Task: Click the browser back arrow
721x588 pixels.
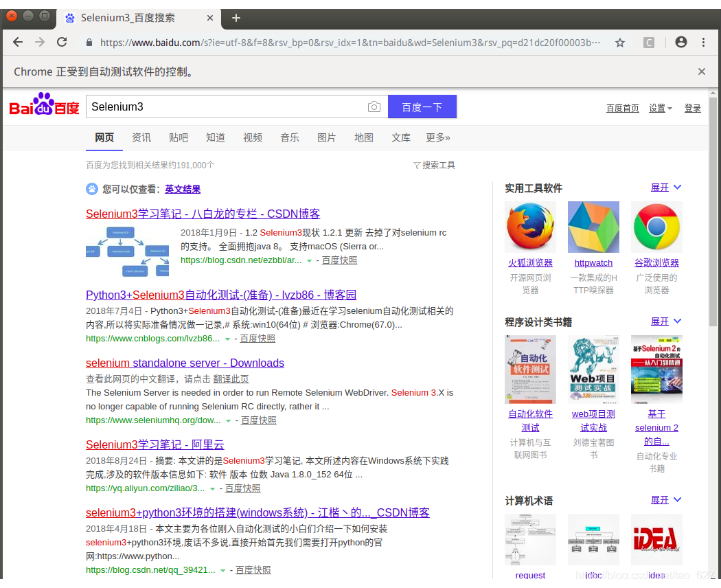Action: coord(17,43)
